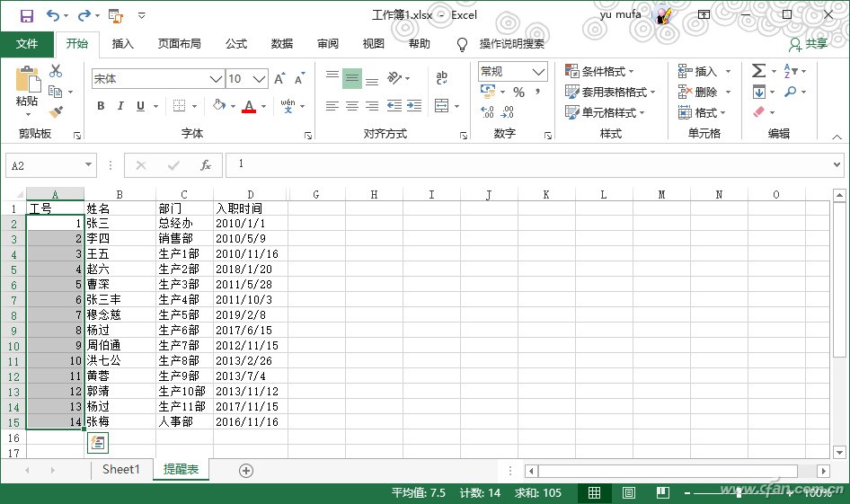Switch to the Sheet1 worksheet tab
The width and height of the screenshot is (850, 504).
121,470
